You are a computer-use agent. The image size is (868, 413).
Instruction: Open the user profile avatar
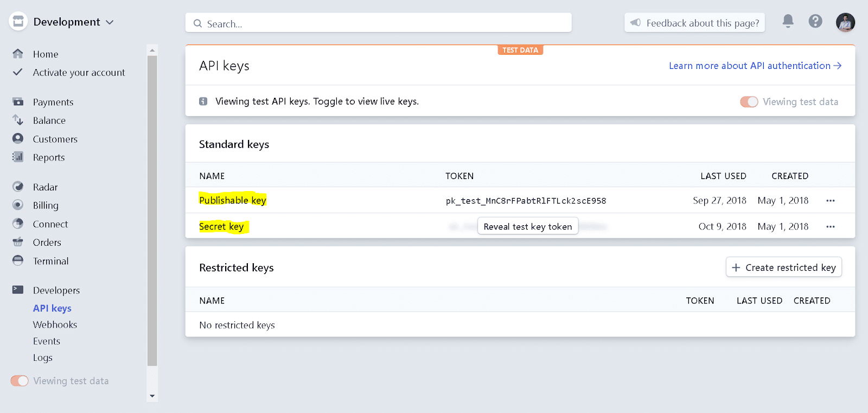845,22
